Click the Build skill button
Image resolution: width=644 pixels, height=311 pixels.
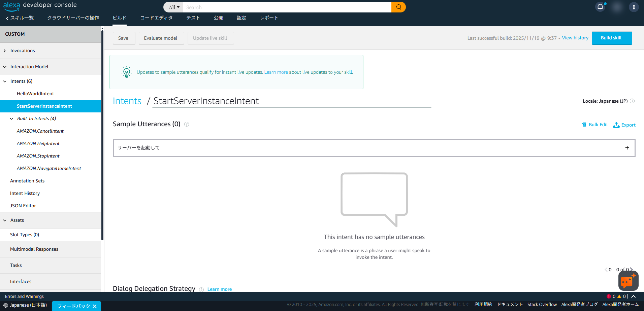click(x=612, y=38)
